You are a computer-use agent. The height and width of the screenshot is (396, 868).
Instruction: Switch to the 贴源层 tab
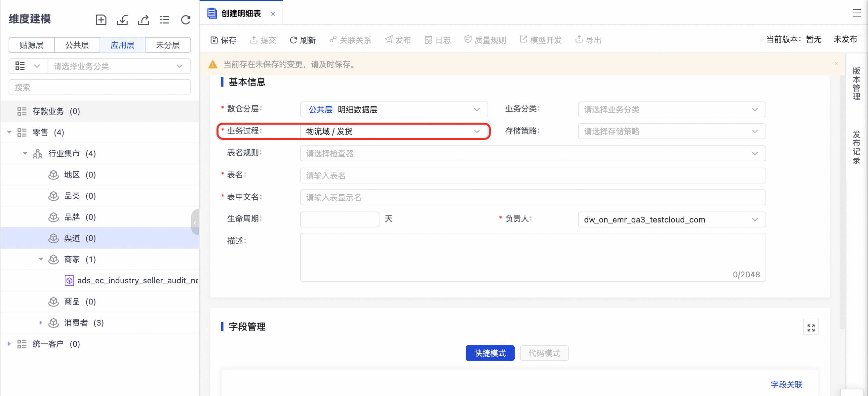pyautogui.click(x=31, y=45)
